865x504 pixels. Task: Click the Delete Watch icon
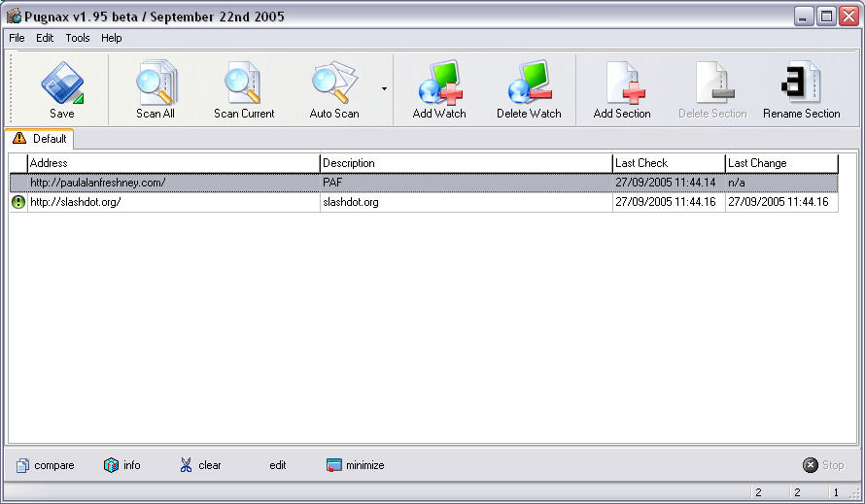pyautogui.click(x=529, y=83)
